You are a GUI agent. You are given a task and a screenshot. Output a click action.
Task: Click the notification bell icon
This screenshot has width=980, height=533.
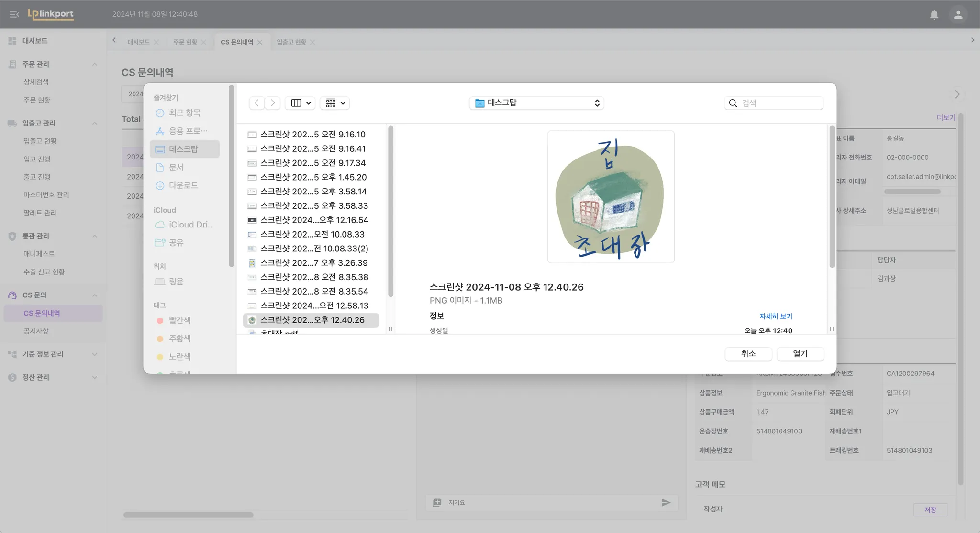tap(934, 14)
